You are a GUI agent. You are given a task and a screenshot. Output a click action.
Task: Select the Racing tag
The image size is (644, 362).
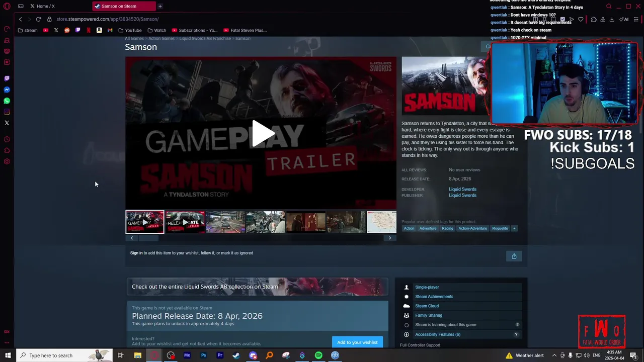(447, 228)
